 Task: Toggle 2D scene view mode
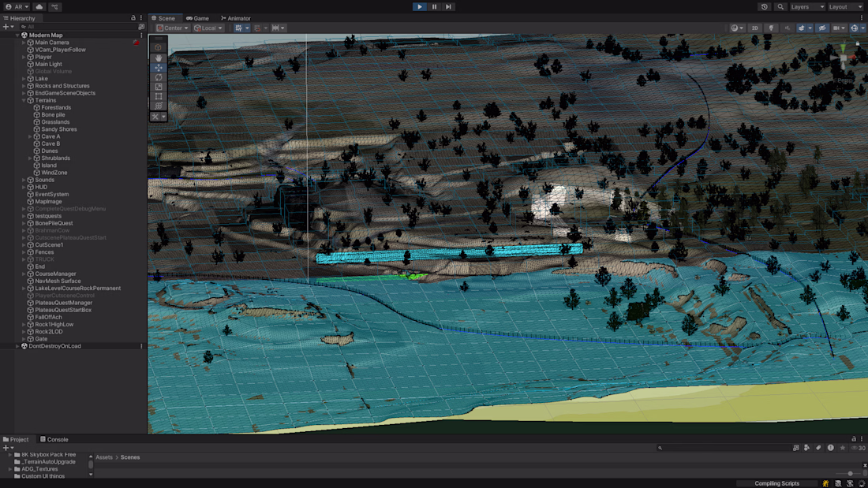pos(754,28)
